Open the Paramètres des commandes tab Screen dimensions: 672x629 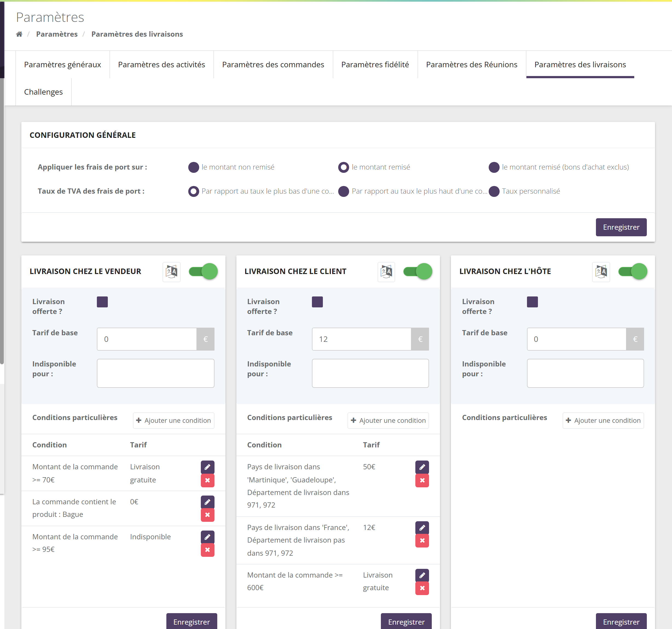click(x=273, y=65)
